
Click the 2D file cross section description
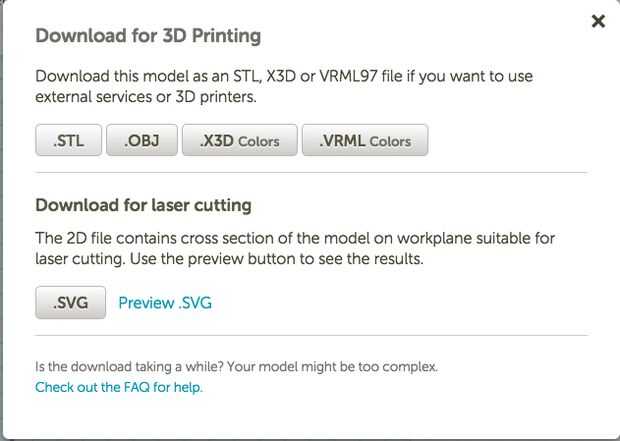[295, 238]
